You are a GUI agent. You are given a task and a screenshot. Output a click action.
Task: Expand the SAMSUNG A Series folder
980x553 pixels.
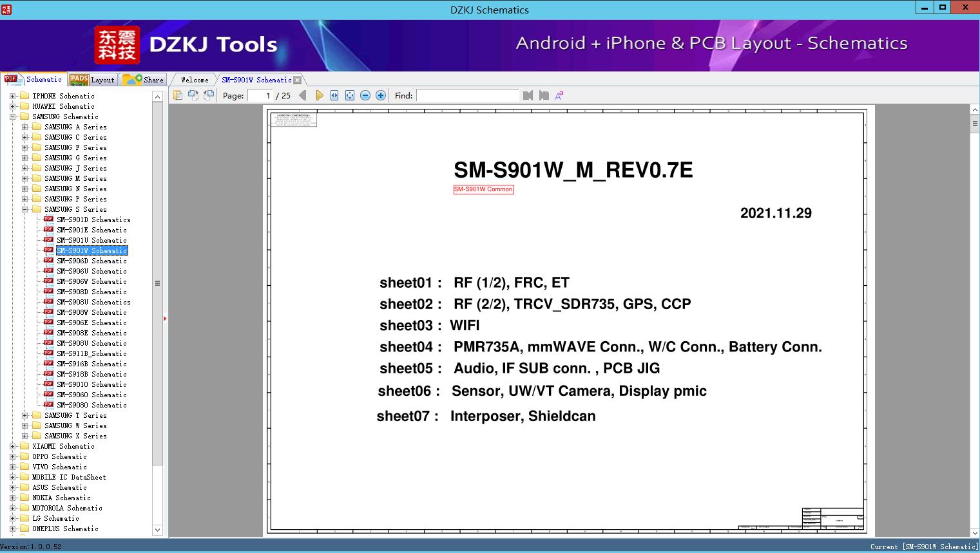[x=24, y=127]
